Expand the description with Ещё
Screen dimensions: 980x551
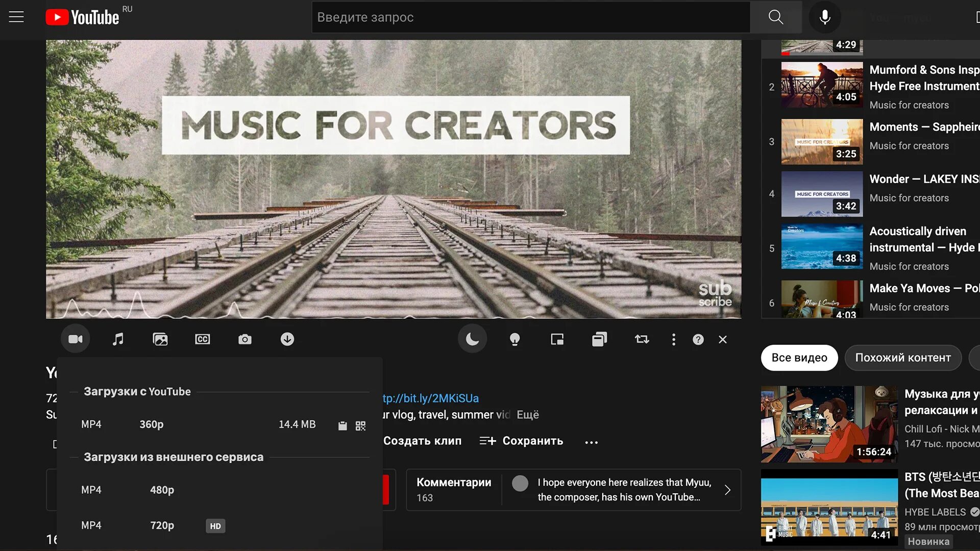527,415
